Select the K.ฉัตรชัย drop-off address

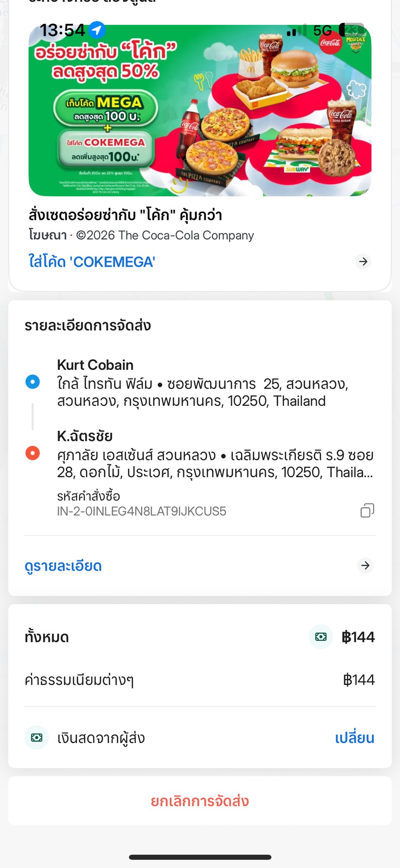pos(214,454)
